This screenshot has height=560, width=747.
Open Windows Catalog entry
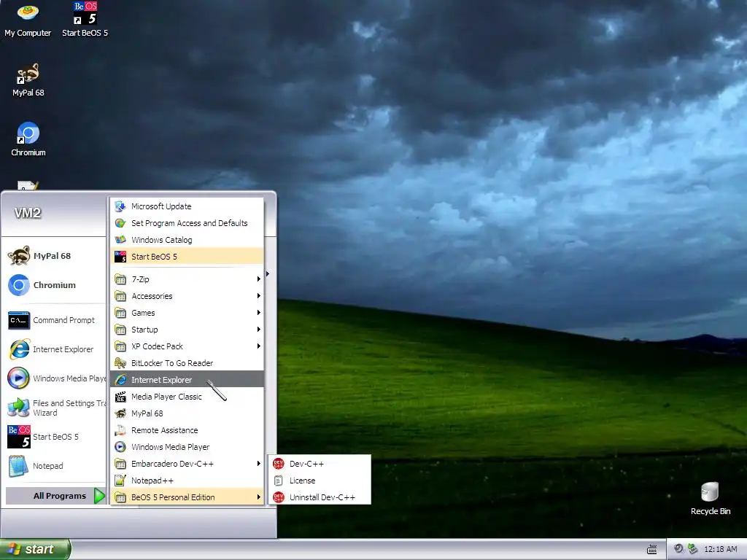pyautogui.click(x=187, y=239)
